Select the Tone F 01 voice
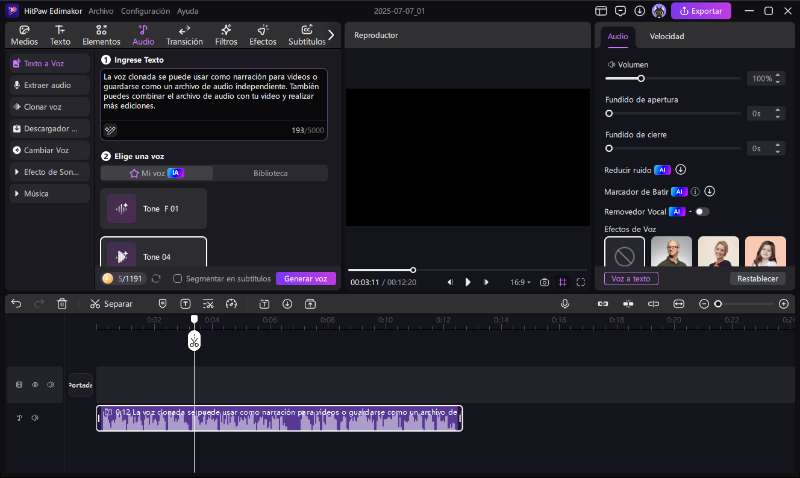Image resolution: width=800 pixels, height=478 pixels. pos(154,209)
